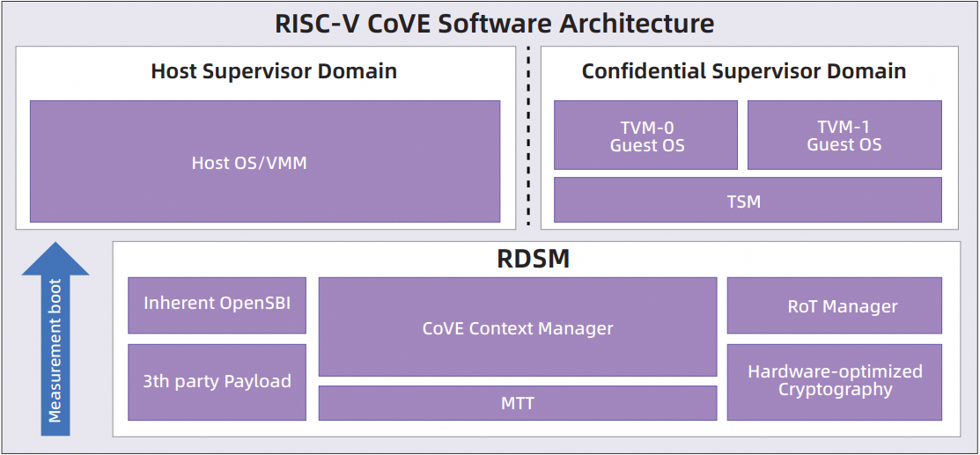Click the RDSM heading
The height and width of the screenshot is (455, 980).
(x=533, y=258)
